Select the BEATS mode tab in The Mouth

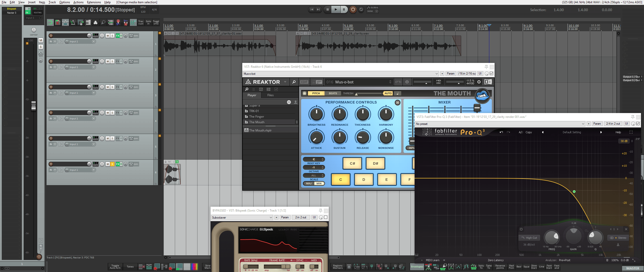(x=333, y=93)
